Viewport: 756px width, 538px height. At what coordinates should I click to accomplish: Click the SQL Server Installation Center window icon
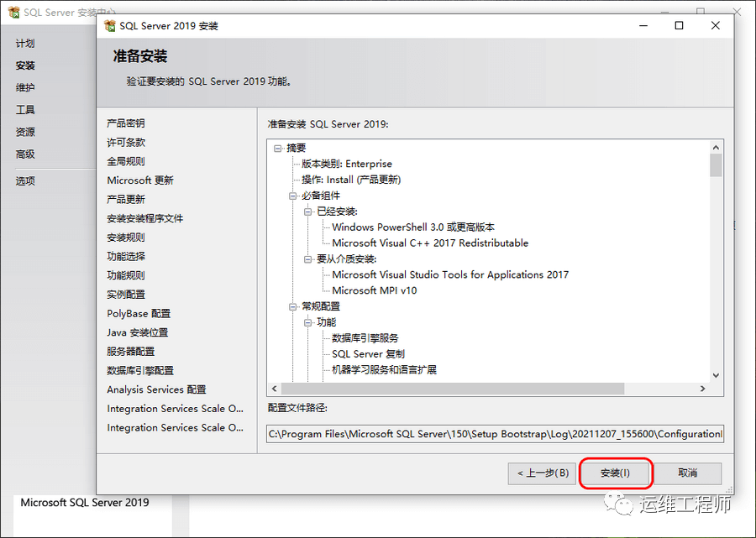pos(14,12)
